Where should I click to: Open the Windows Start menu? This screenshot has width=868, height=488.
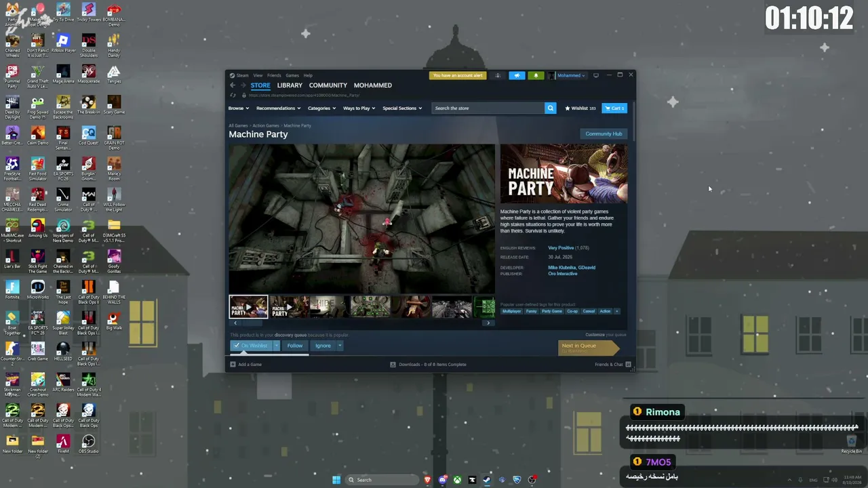click(336, 480)
